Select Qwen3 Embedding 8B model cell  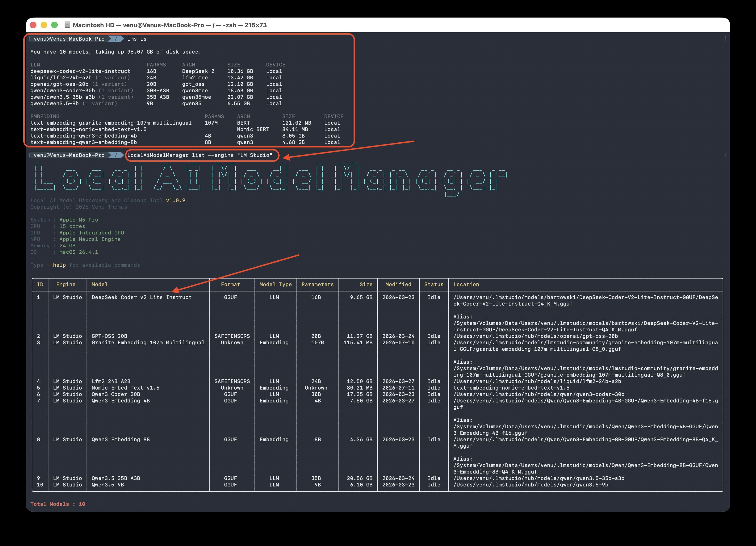(121, 440)
